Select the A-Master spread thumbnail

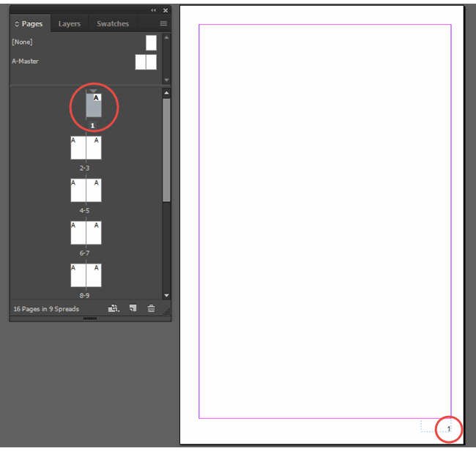pos(146,62)
